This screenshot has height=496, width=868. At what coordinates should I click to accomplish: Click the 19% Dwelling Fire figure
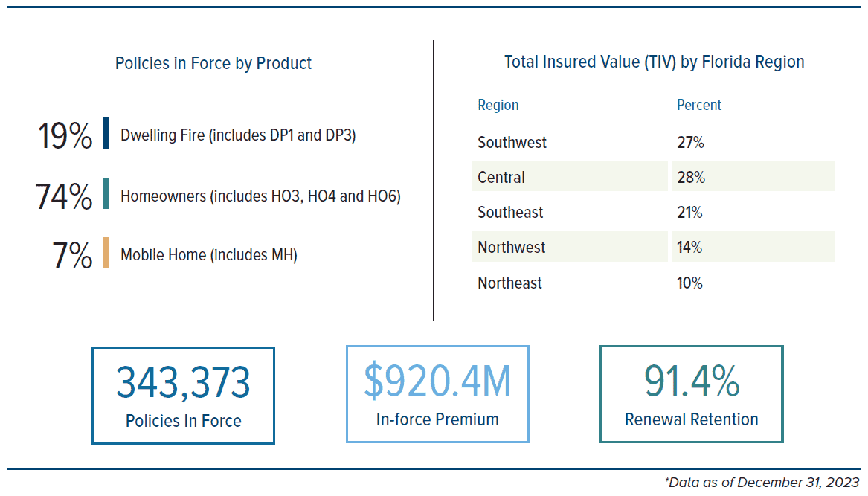click(x=65, y=135)
